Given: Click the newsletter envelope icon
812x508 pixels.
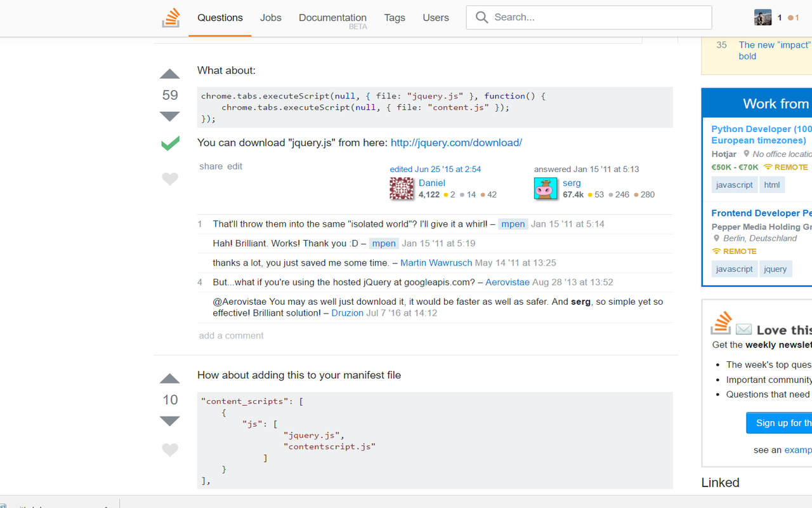Looking at the screenshot, I should click(744, 329).
